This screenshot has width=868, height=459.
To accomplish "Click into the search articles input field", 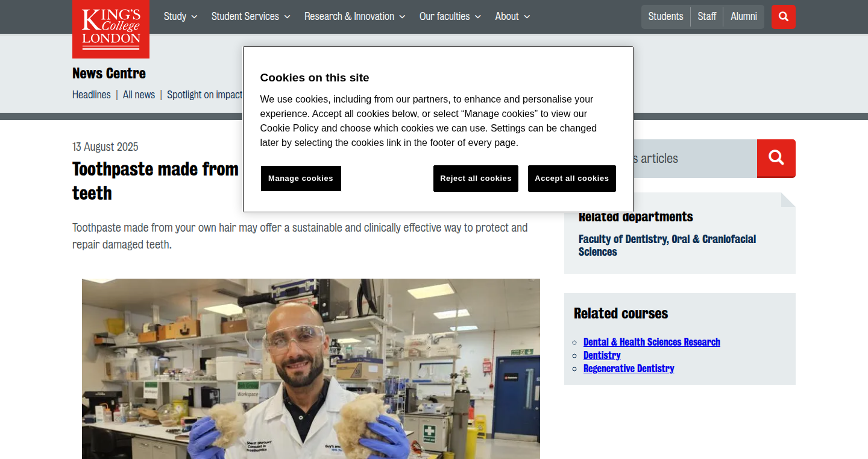I will [x=661, y=159].
